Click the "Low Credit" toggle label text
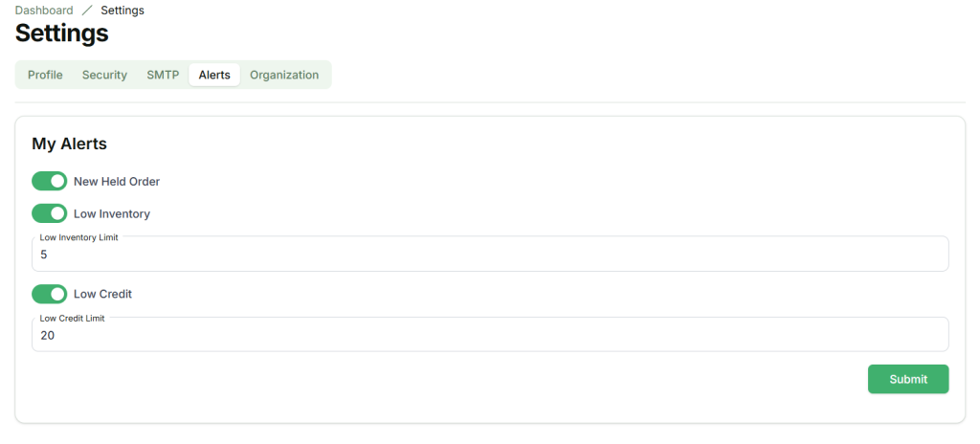This screenshot has width=980, height=444. point(102,294)
